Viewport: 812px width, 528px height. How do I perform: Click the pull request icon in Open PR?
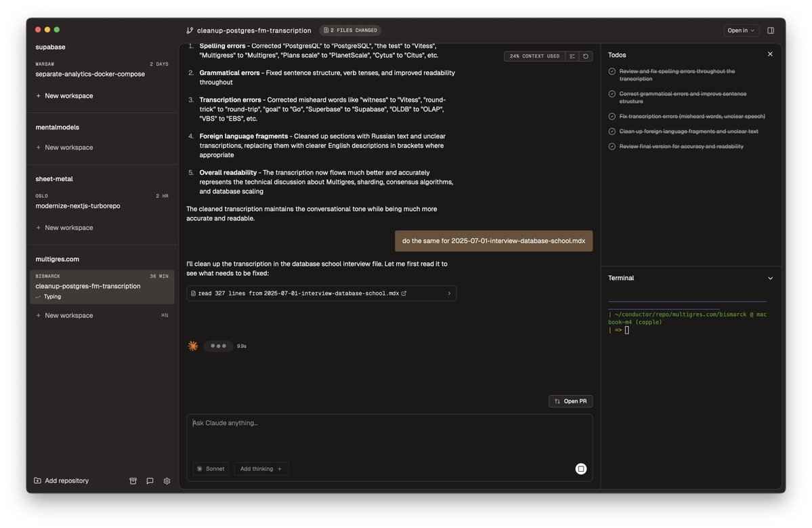pyautogui.click(x=557, y=401)
